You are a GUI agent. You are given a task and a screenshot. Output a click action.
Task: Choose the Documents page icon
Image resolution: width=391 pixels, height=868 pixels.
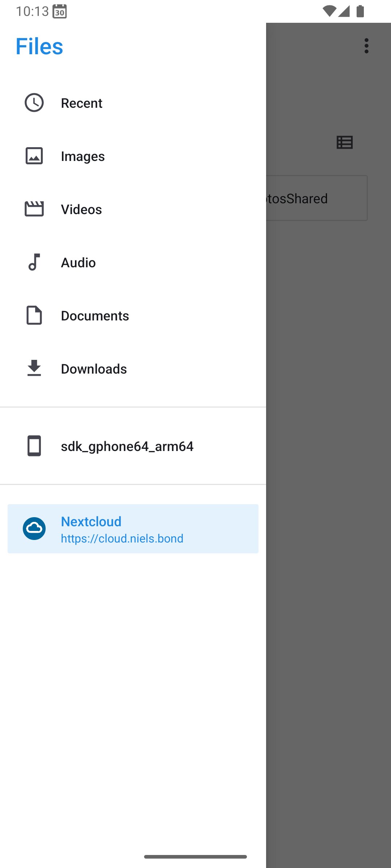pos(34,315)
